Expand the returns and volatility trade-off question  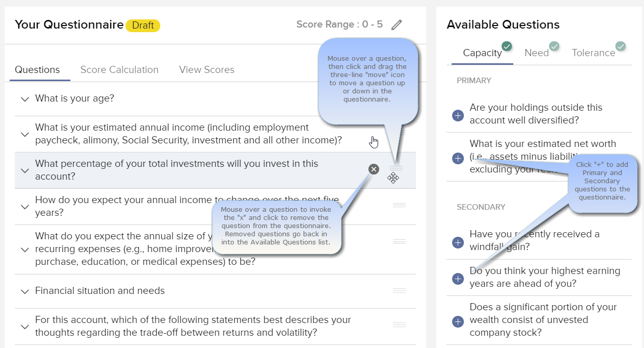pos(24,327)
